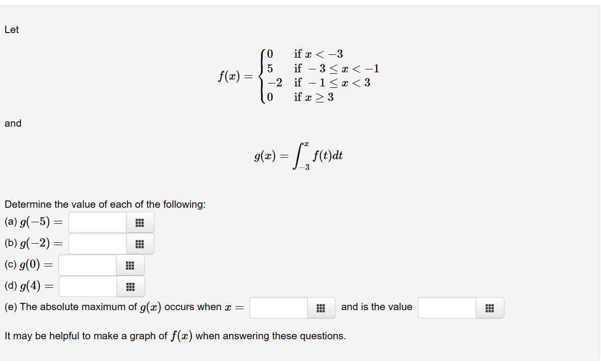Screen dimensions: 601x364
Task: Click the integral formula for g(x)
Action: coord(298,155)
